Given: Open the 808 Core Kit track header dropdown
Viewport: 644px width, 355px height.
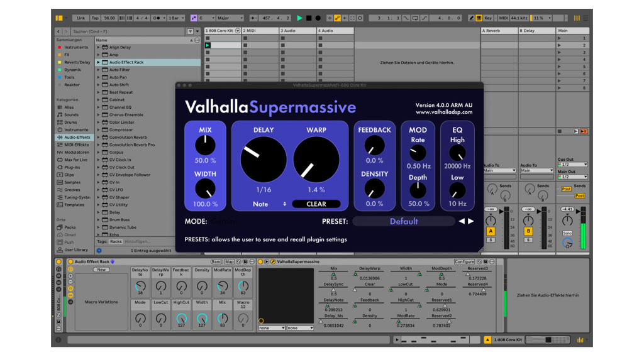Looking at the screenshot, I should pos(237,31).
